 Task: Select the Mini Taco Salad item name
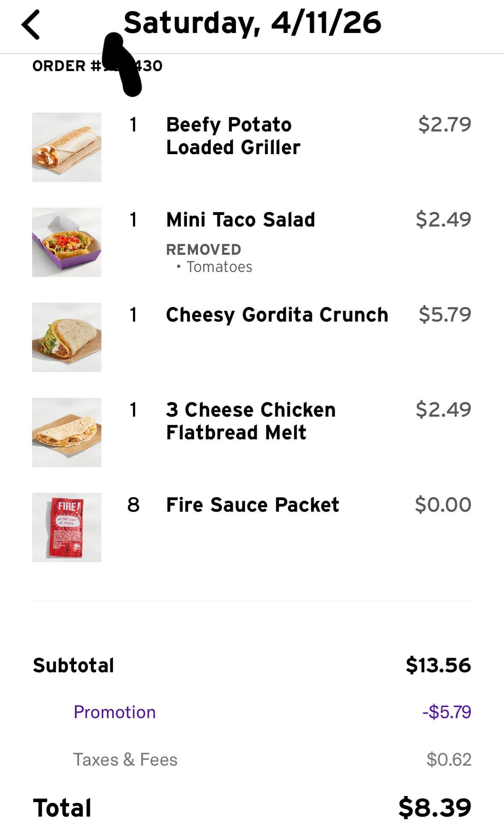coord(240,220)
